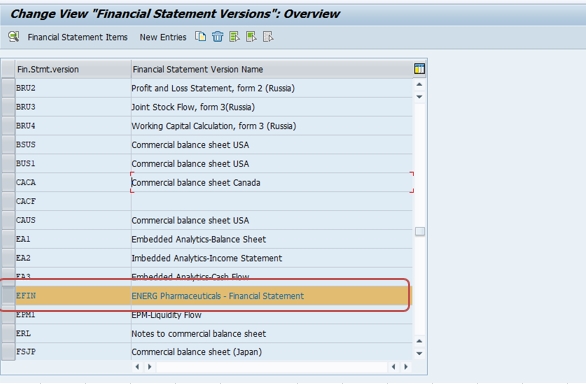Select the EA2 version code cell

pos(73,258)
